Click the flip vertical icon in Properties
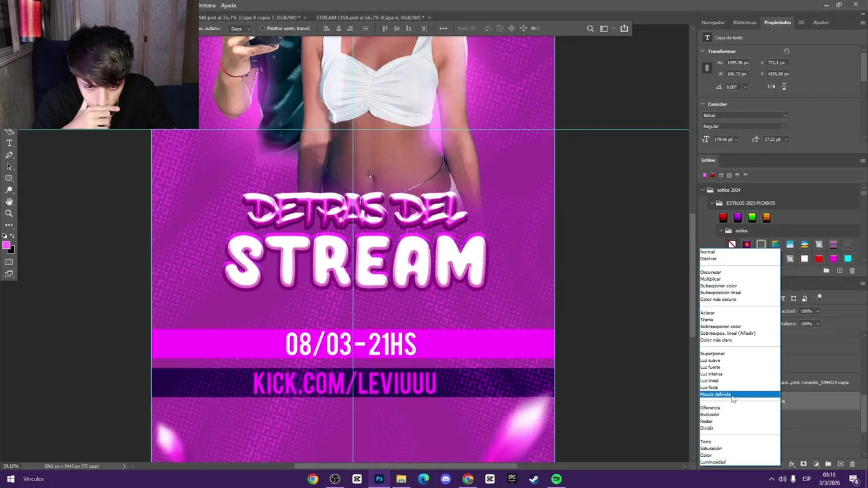Viewport: 868px width, 488px height. pyautogui.click(x=784, y=87)
